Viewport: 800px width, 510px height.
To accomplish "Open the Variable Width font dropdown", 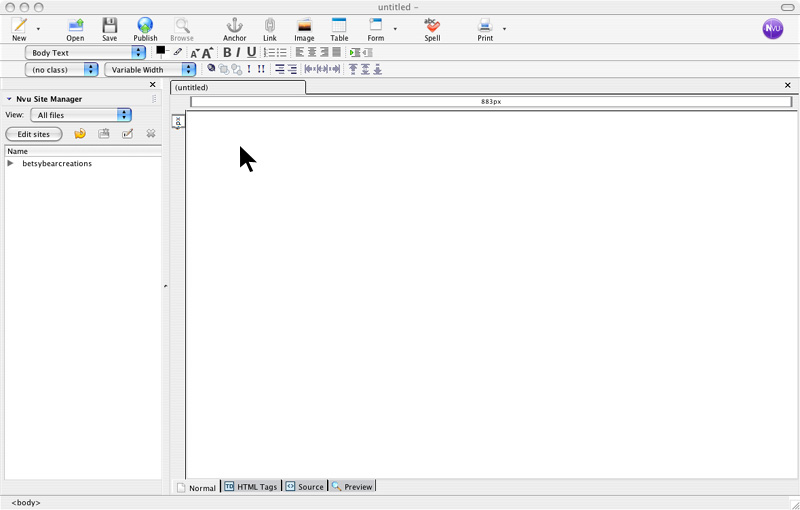I will 150,69.
